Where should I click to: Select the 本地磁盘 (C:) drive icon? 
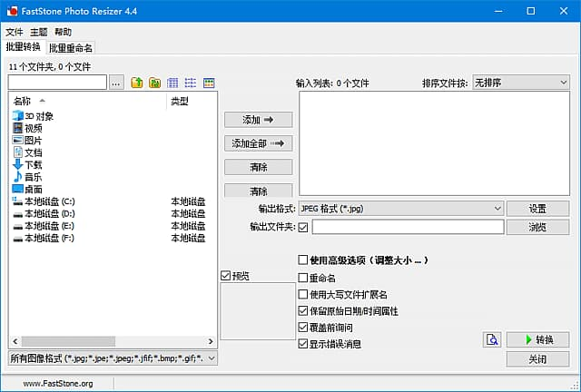pos(17,201)
